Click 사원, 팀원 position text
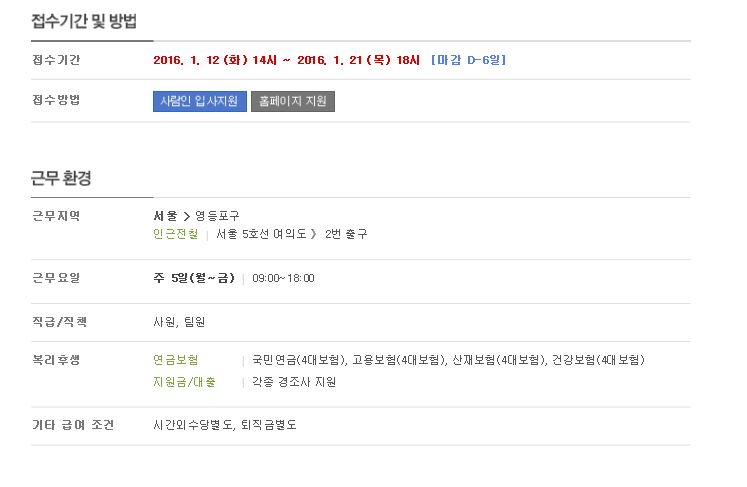The image size is (747, 487). (x=179, y=322)
